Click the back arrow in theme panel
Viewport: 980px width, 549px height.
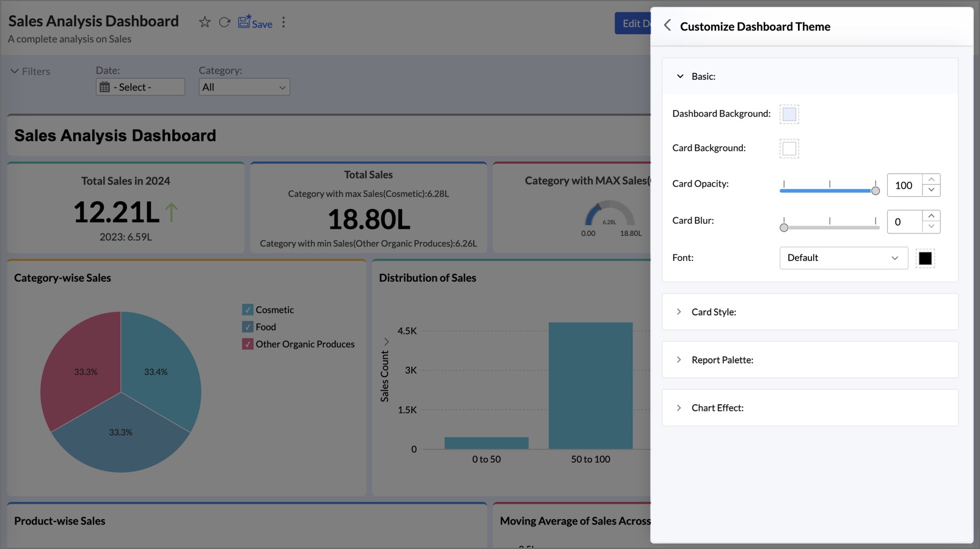[x=667, y=26]
